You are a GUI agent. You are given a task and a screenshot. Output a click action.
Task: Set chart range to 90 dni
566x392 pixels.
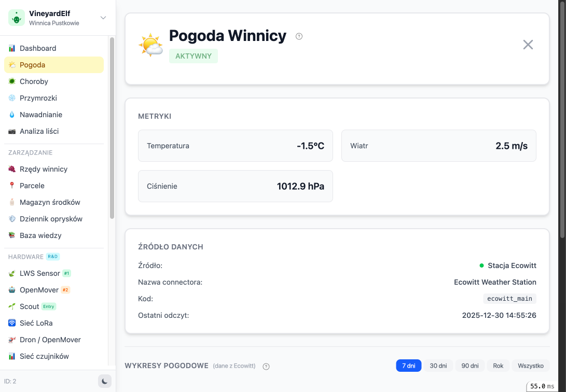tap(470, 366)
